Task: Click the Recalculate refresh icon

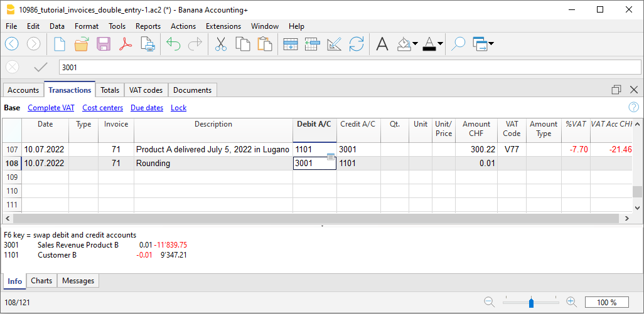Action: tap(357, 44)
